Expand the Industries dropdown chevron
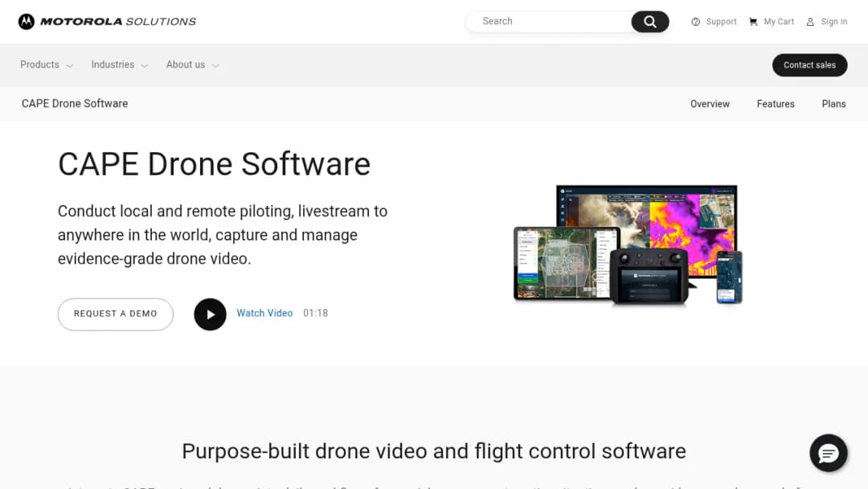This screenshot has height=489, width=868. [x=145, y=66]
